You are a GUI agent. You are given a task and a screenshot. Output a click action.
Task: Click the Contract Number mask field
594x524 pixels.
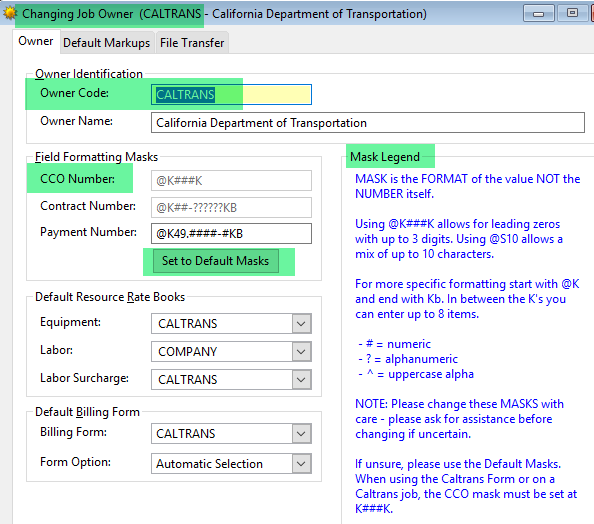pyautogui.click(x=231, y=207)
